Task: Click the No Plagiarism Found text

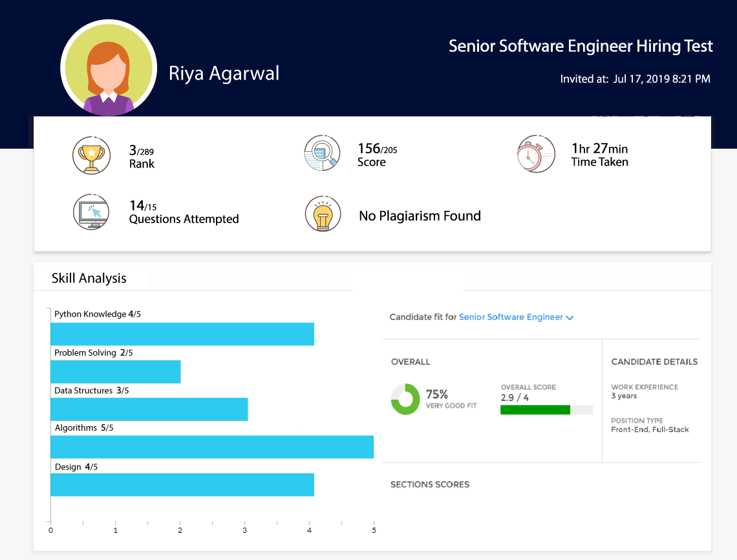Action: coord(420,216)
